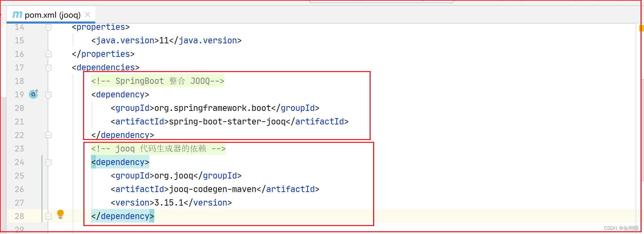Viewport: 644px width, 234px height.
Task: Click the fold end marker at line 28
Action: 48,216
